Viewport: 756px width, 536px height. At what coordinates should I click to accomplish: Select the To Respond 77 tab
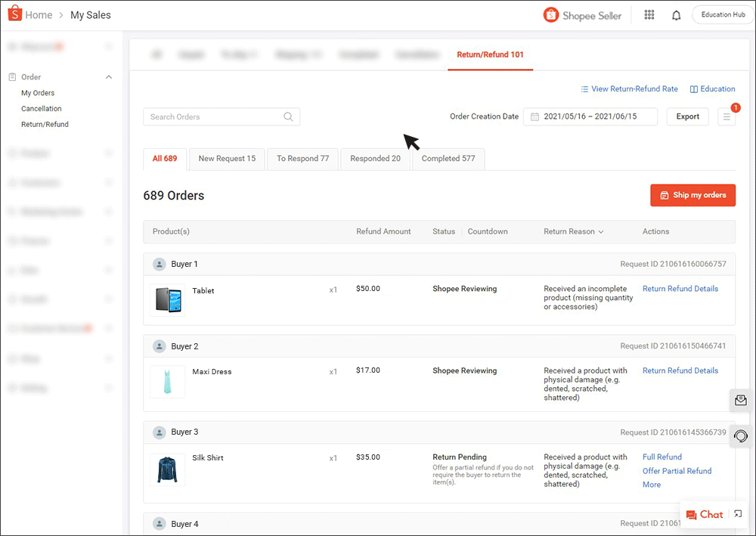click(x=302, y=159)
